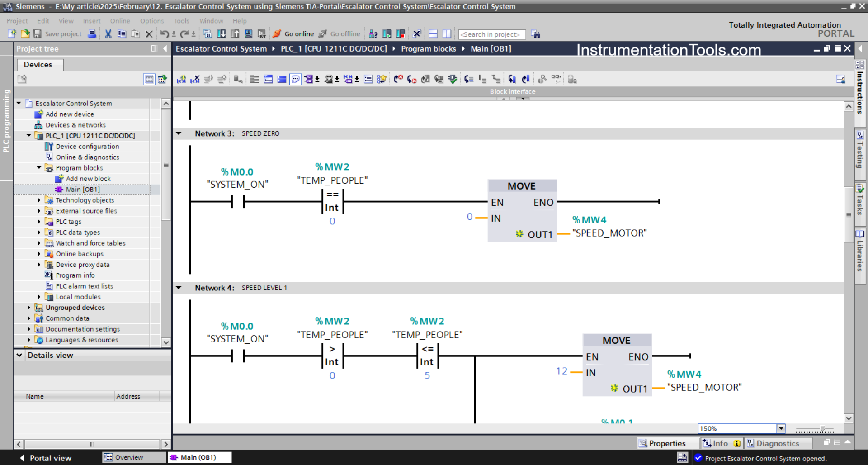
Task: Click the Start simulation icon
Action: 248,34
